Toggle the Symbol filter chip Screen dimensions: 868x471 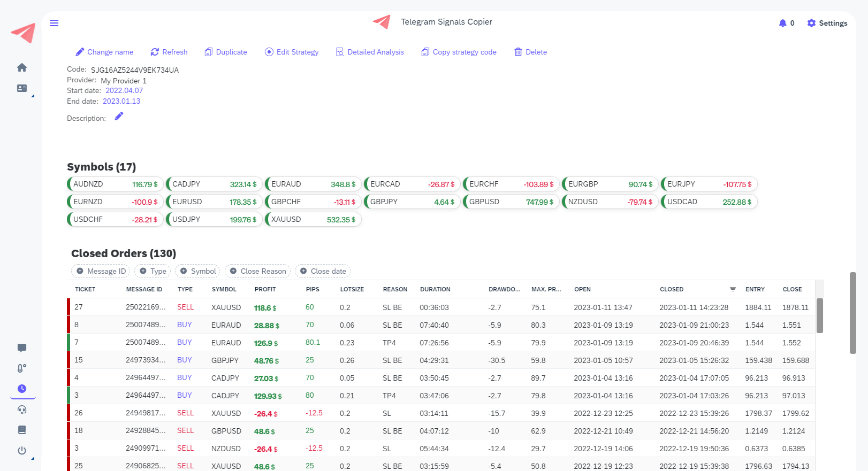[x=198, y=271]
